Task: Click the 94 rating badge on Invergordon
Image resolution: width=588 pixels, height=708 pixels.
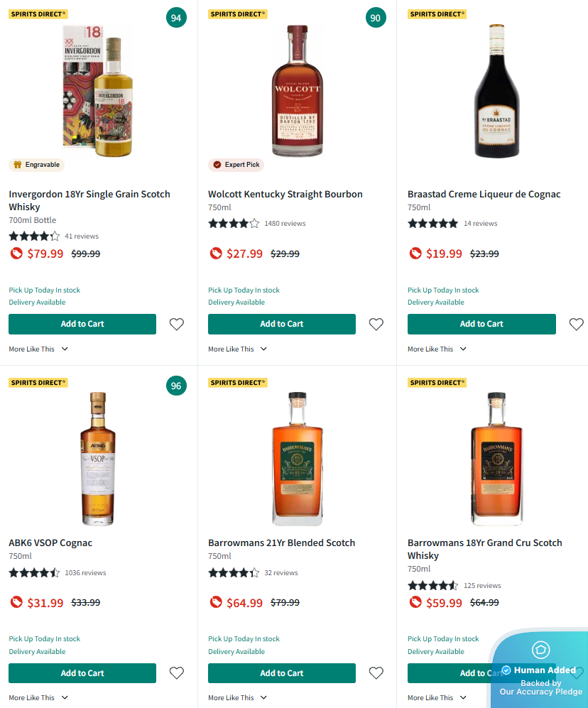Action: click(176, 18)
